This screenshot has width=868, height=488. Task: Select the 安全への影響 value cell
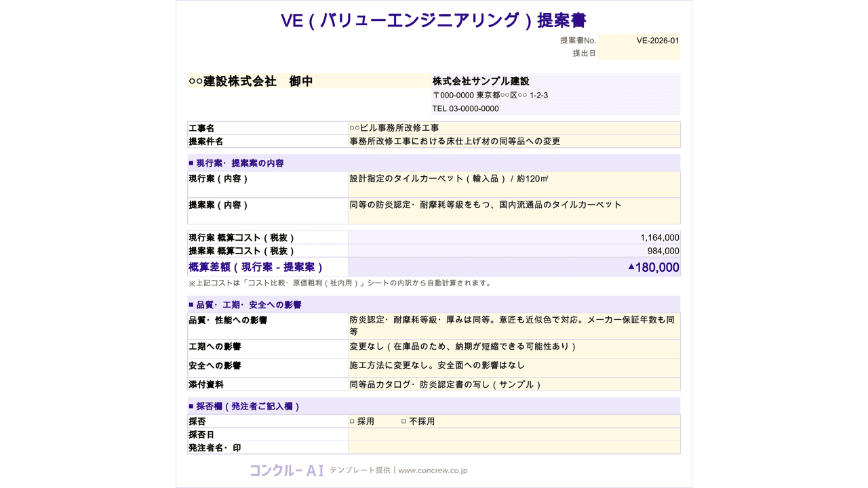(514, 368)
